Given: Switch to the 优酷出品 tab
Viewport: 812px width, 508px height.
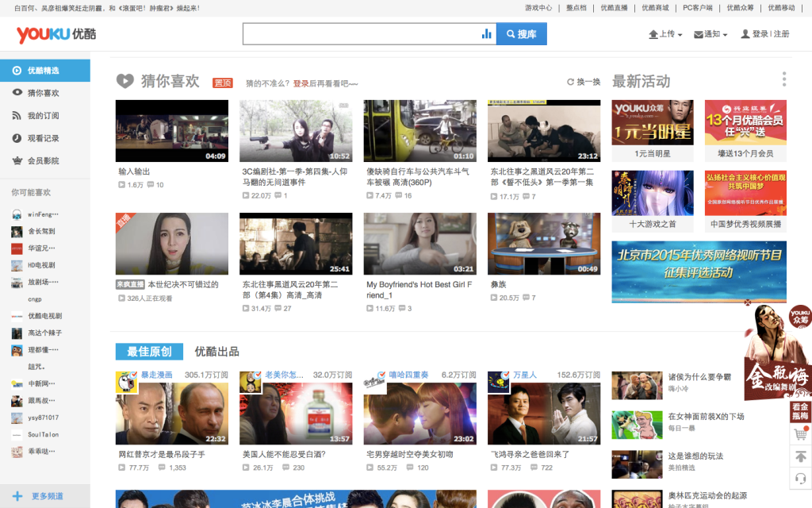Looking at the screenshot, I should 216,352.
